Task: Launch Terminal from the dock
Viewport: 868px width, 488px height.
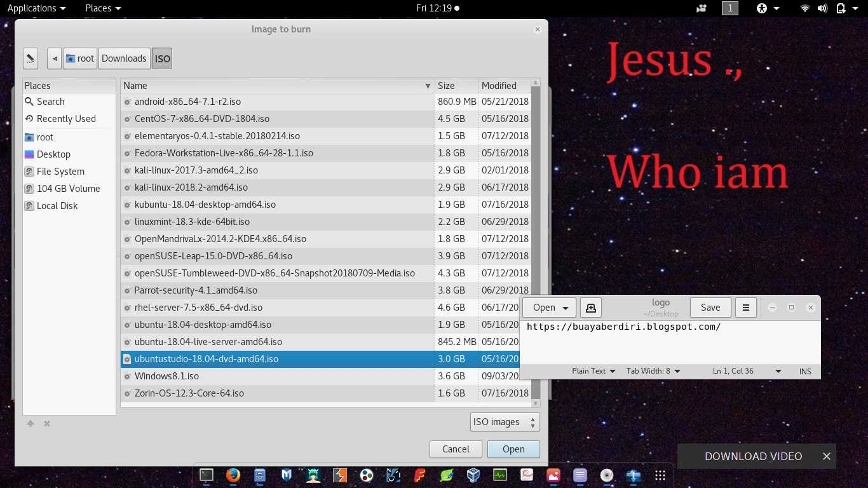Action: tap(207, 475)
